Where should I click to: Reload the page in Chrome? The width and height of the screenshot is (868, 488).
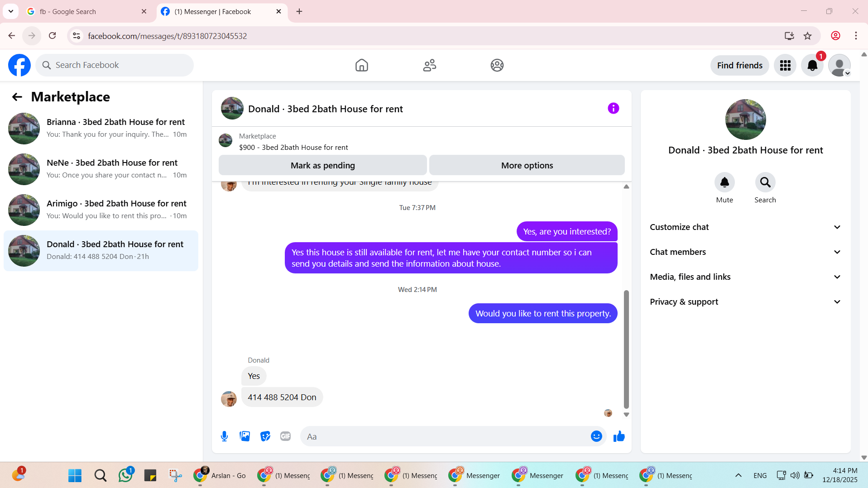click(x=53, y=36)
